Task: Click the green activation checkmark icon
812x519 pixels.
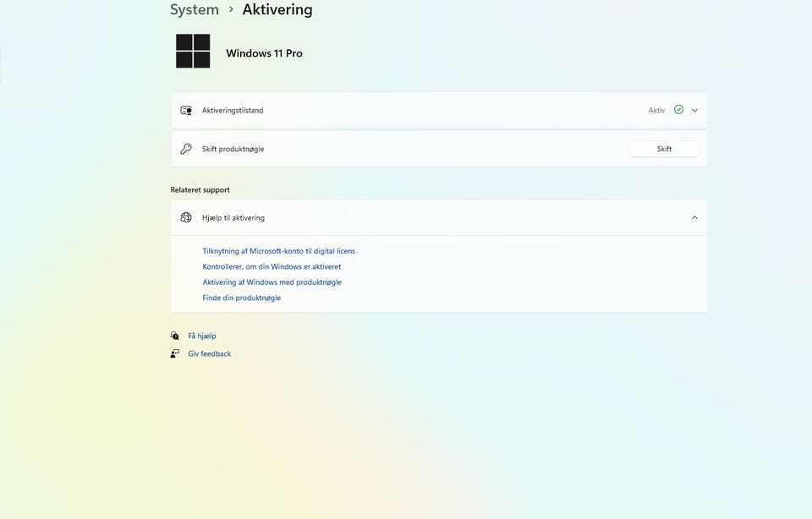Action: coord(678,110)
